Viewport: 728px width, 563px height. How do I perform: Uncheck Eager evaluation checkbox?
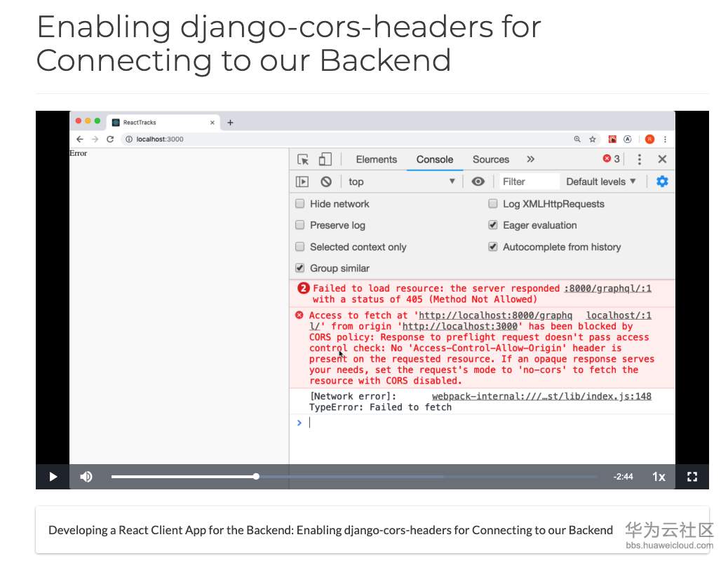(493, 225)
